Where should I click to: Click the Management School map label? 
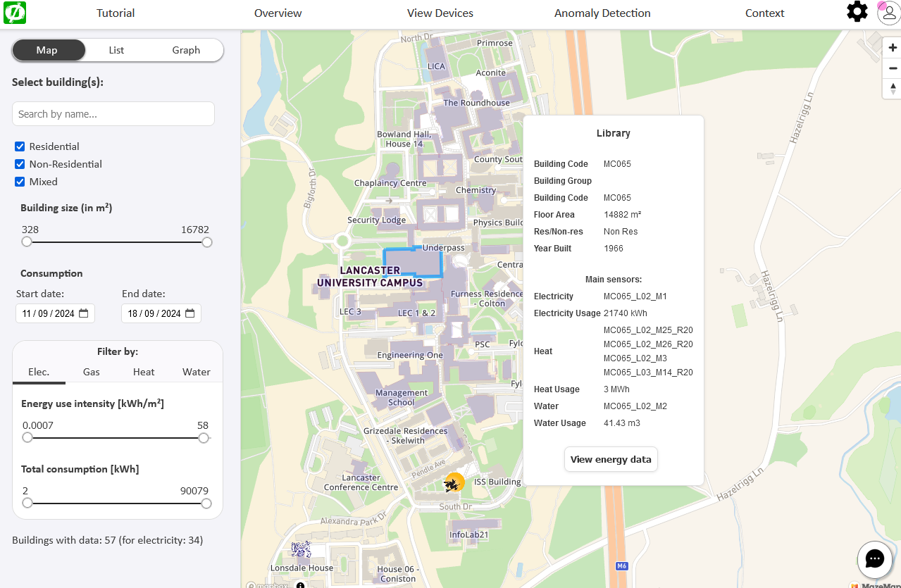pos(402,398)
